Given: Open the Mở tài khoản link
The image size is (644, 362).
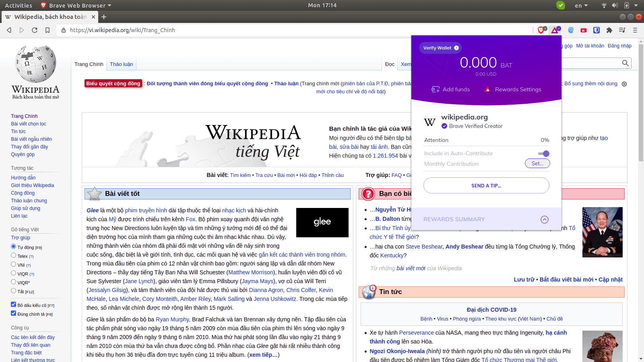Looking at the screenshot, I should [x=590, y=46].
